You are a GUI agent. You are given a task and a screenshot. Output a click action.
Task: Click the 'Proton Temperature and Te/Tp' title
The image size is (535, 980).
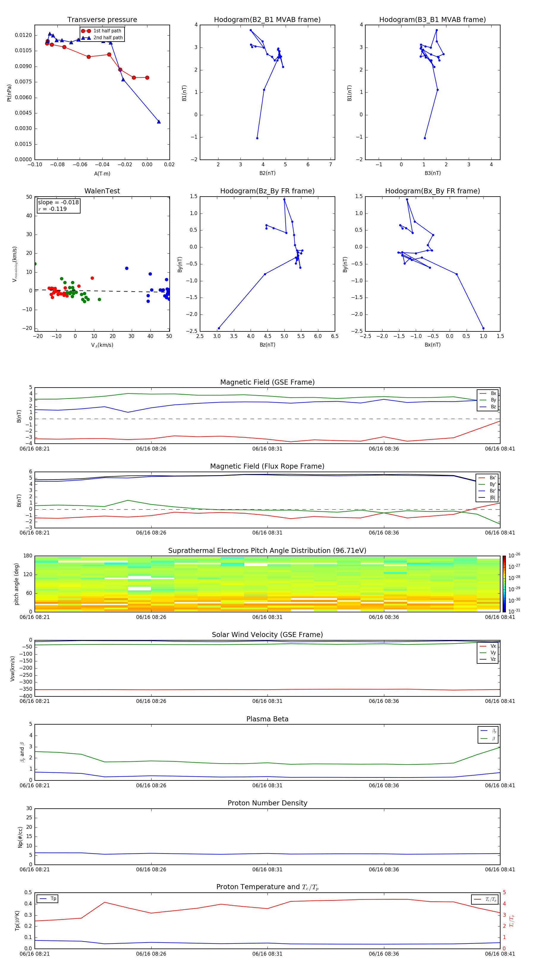(267, 887)
